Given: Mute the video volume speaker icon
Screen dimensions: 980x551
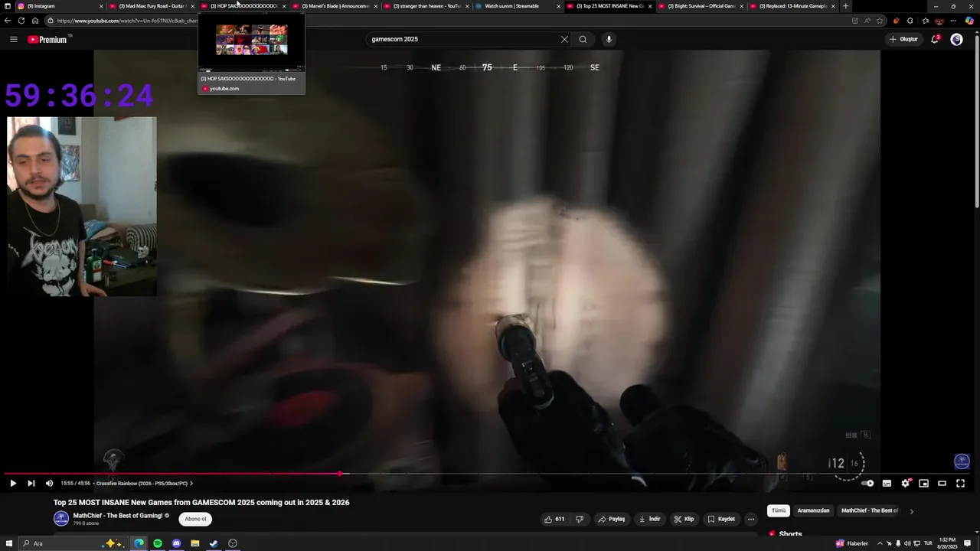Looking at the screenshot, I should pos(49,483).
